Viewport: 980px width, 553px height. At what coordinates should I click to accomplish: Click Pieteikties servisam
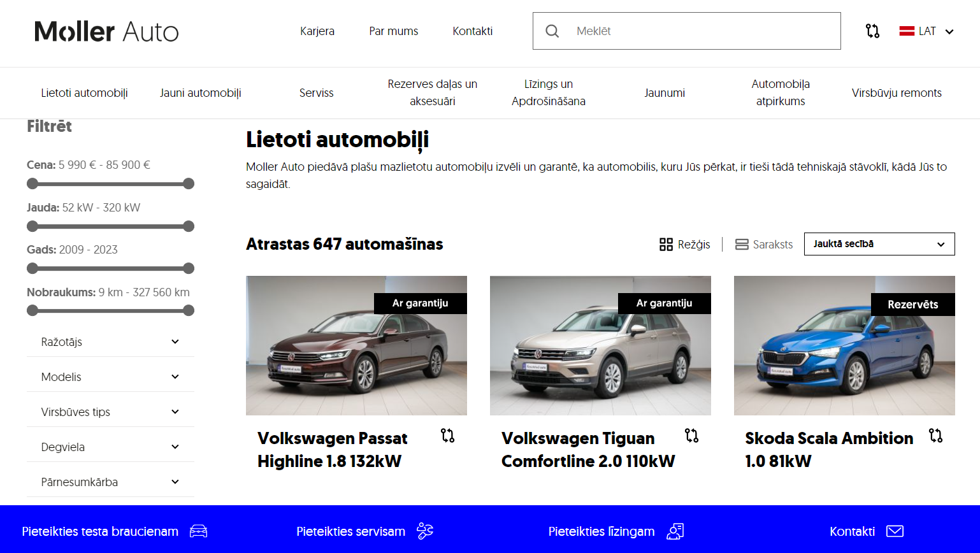[x=365, y=531]
